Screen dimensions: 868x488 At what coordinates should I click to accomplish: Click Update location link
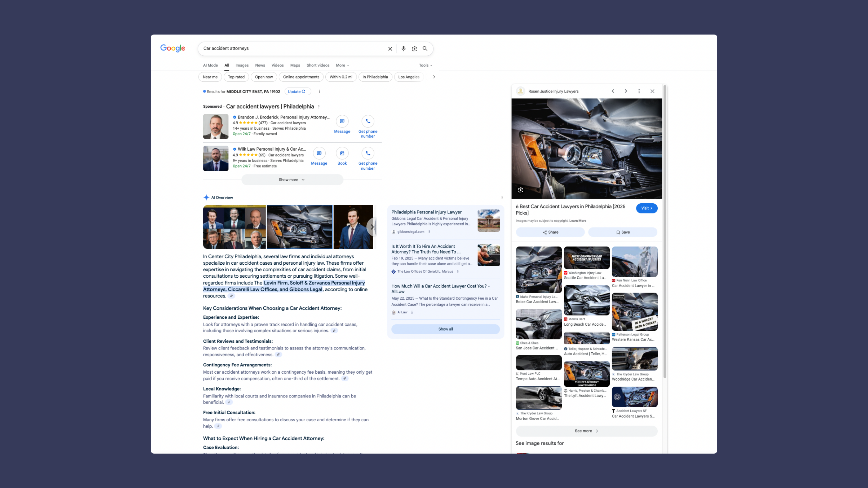click(x=297, y=91)
